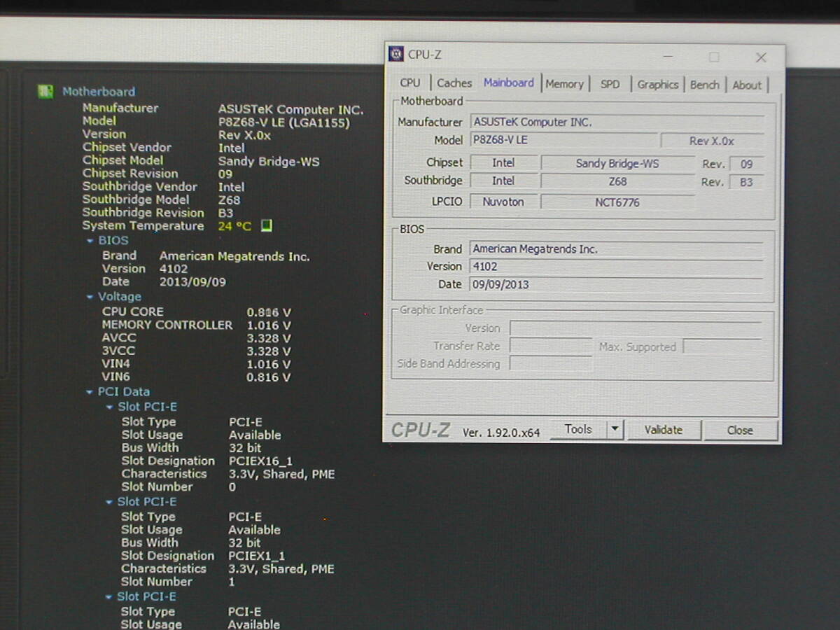Minimize the CPU-Z window
Screen dimensions: 840x630
click(668, 57)
